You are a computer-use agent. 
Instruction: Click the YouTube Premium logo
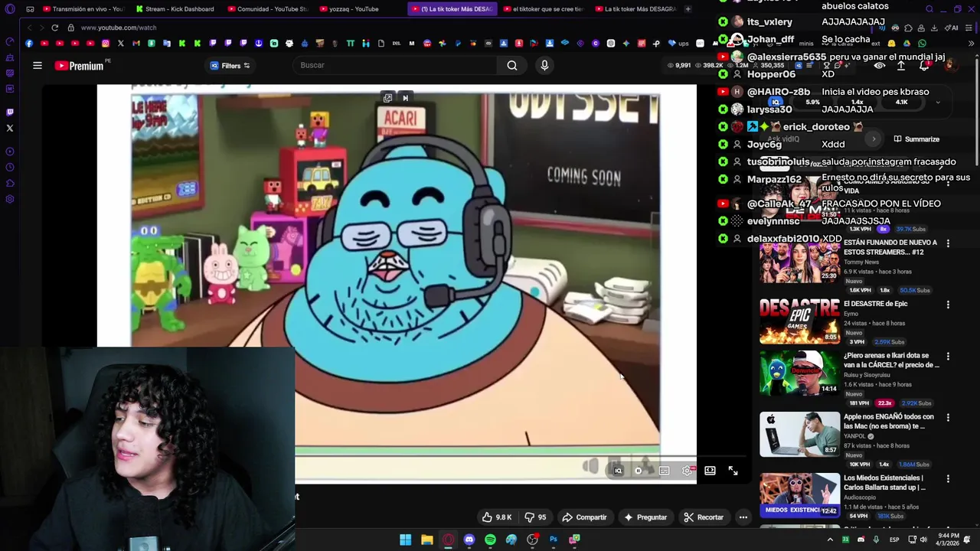point(79,66)
